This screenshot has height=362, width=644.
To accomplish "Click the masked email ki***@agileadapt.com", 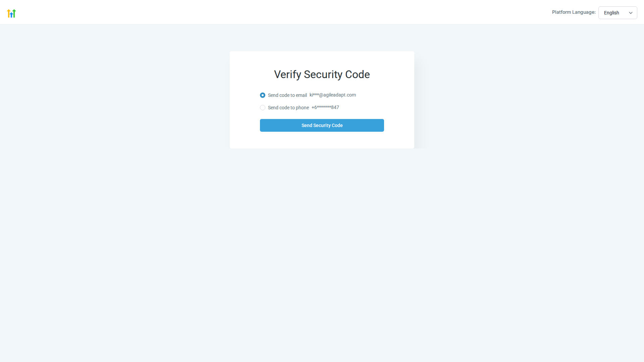I will (332, 95).
